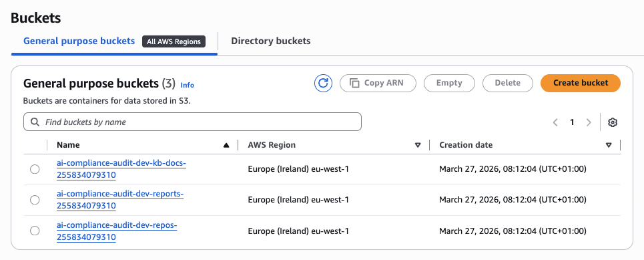The height and width of the screenshot is (260, 644).
Task: Switch to Directory buckets tab
Action: pyautogui.click(x=271, y=41)
